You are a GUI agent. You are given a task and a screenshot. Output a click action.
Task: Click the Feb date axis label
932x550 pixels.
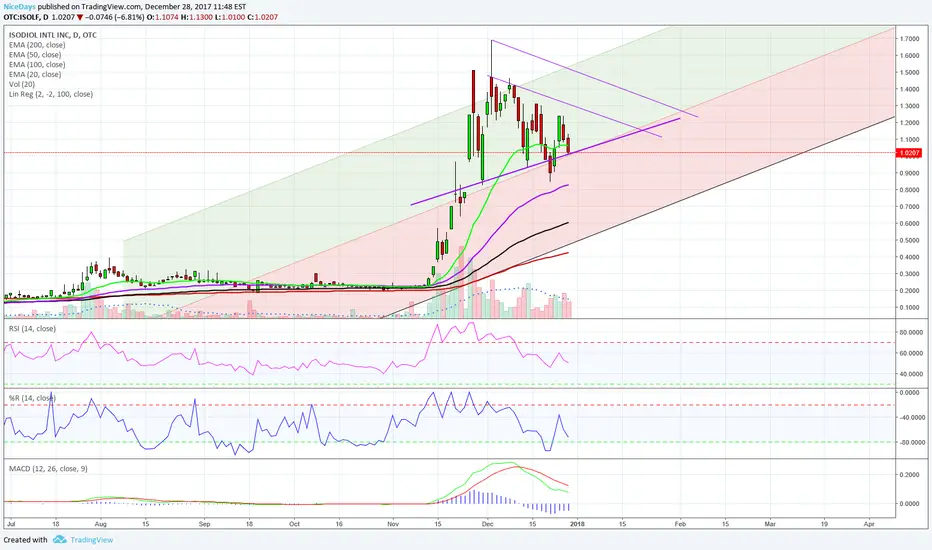tap(680, 524)
